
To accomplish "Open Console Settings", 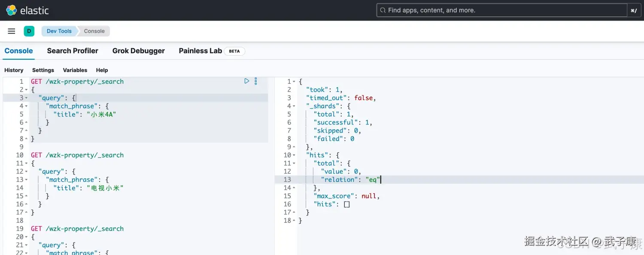I will tap(43, 70).
